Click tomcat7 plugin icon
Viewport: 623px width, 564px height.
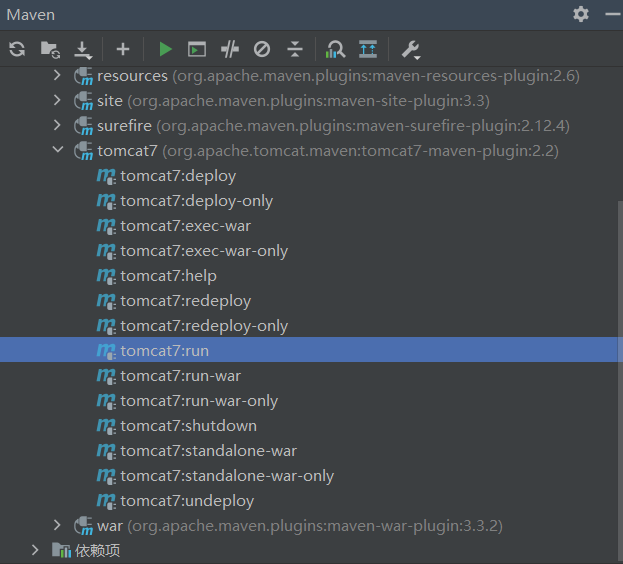(x=83, y=151)
